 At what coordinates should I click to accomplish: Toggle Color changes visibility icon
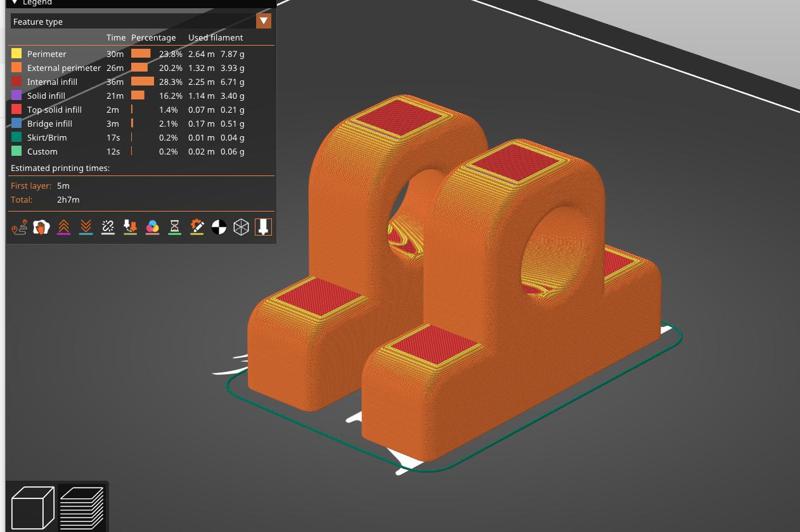[153, 226]
